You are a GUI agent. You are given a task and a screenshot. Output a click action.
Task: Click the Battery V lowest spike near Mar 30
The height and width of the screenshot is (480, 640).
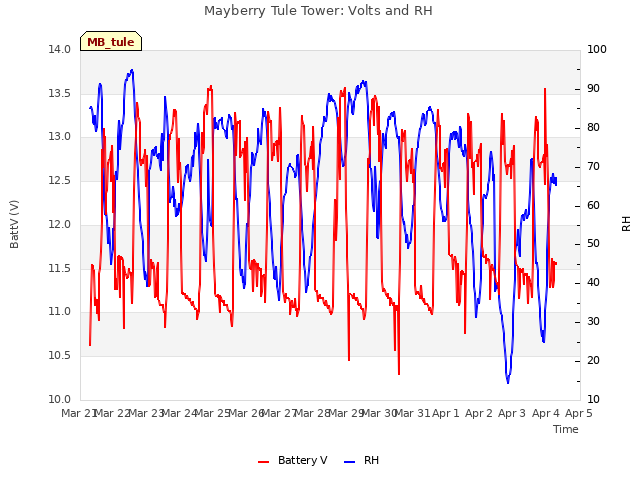coord(399,373)
